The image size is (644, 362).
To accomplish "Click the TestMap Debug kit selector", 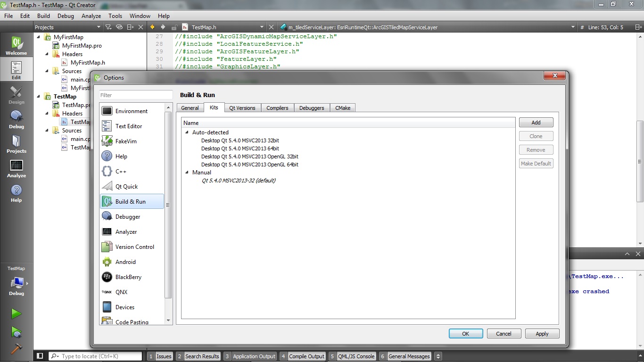I will [17, 281].
